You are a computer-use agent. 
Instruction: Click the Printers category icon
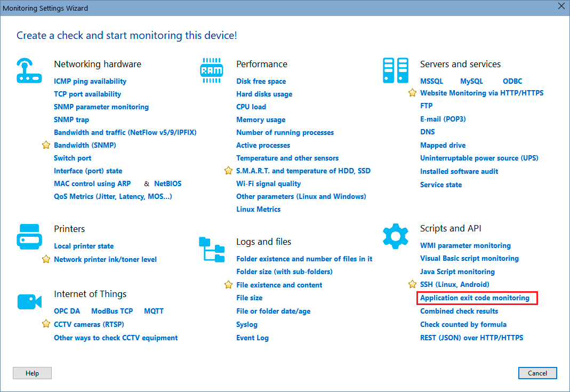(x=29, y=236)
